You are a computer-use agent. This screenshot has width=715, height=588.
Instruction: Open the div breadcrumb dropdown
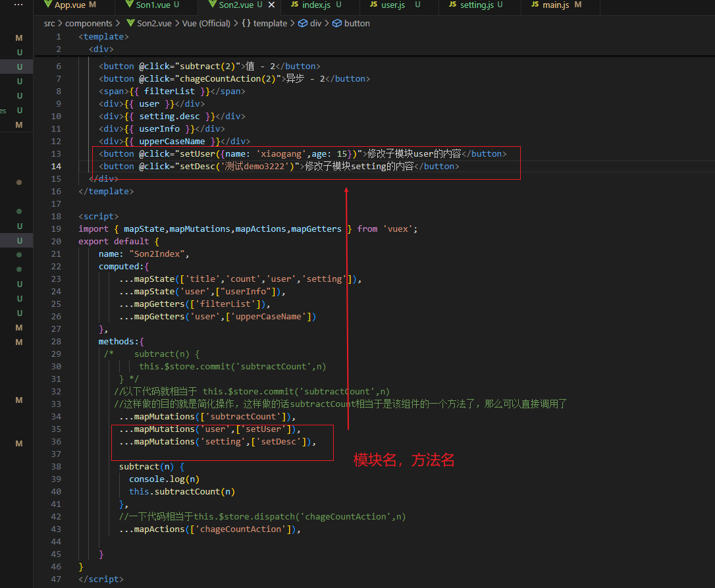[x=315, y=23]
